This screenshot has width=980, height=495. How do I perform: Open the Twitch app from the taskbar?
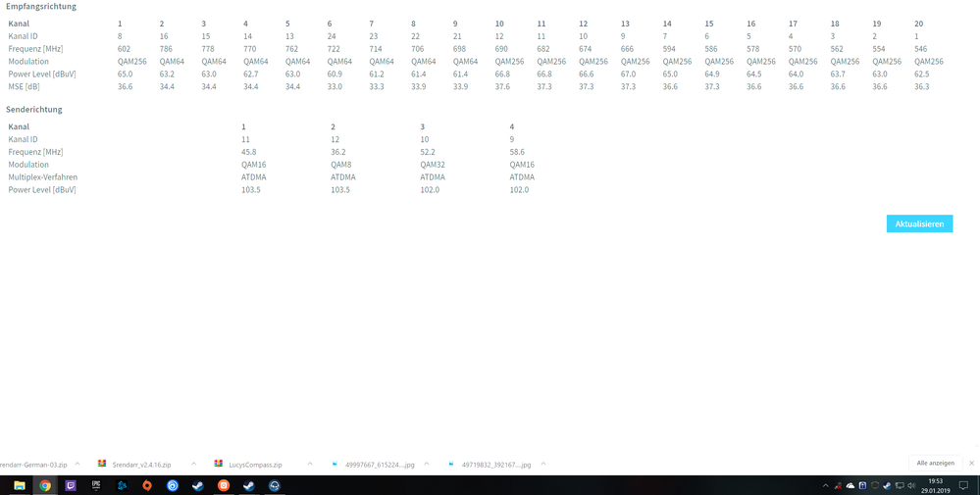point(71,485)
